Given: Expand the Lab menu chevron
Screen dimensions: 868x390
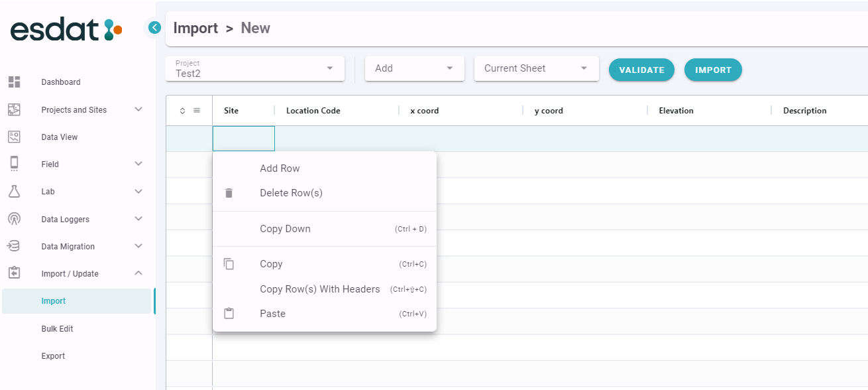Looking at the screenshot, I should (x=138, y=191).
